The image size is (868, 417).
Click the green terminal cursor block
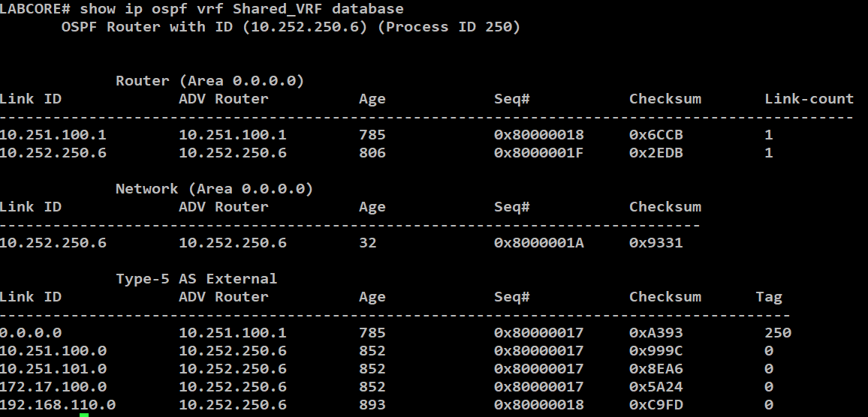pos(84,415)
